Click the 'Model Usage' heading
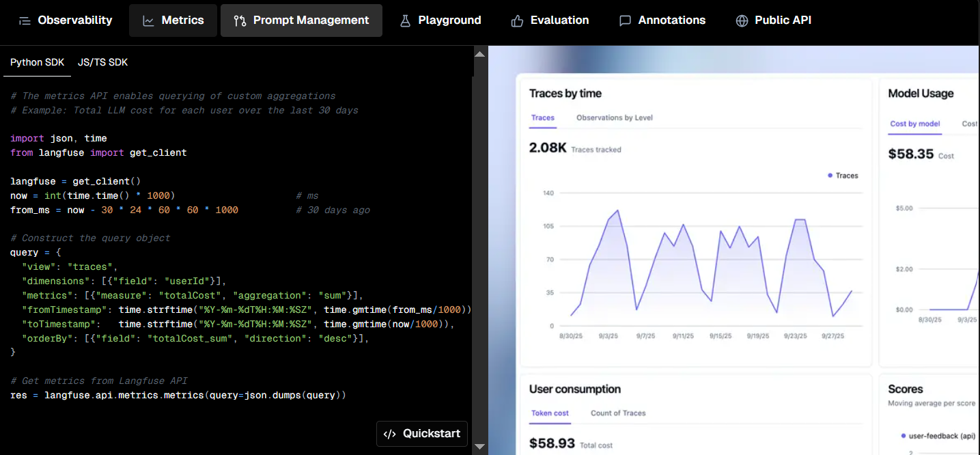The height and width of the screenshot is (455, 980). click(x=921, y=94)
